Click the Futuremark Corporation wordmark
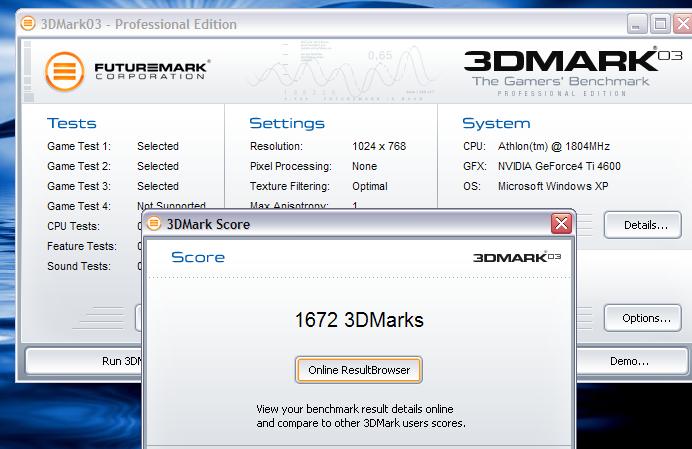Image resolution: width=692 pixels, height=449 pixels. point(152,70)
